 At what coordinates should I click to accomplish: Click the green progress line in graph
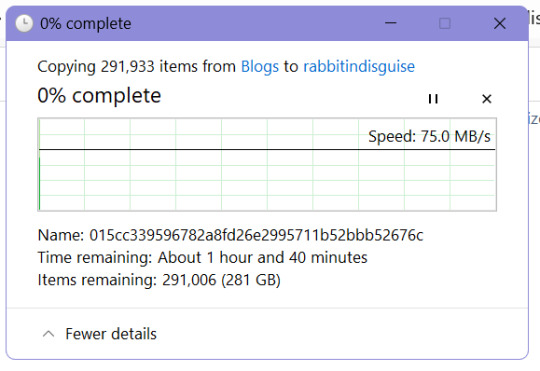click(40, 183)
